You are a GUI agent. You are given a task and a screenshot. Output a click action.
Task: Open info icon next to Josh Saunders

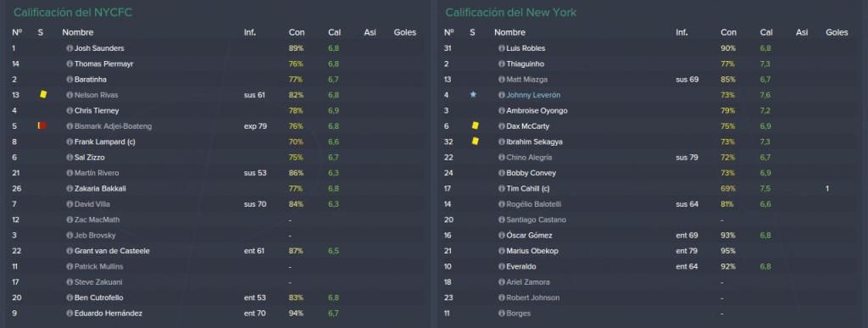click(70, 48)
